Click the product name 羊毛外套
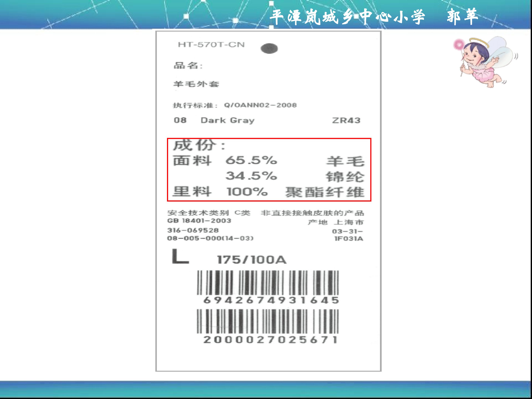 coord(196,84)
